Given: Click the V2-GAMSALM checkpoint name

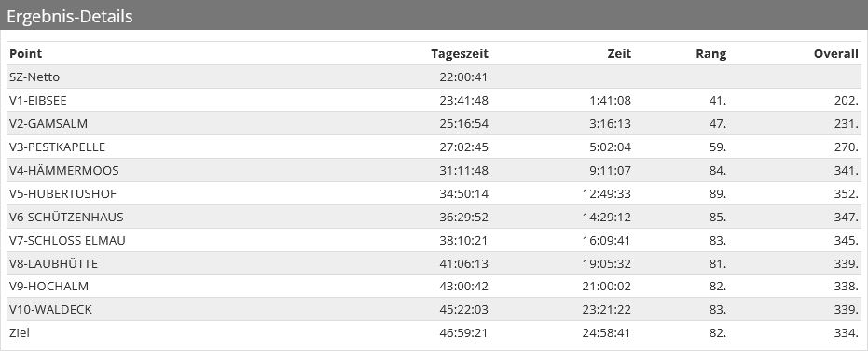Looking at the screenshot, I should (48, 123).
